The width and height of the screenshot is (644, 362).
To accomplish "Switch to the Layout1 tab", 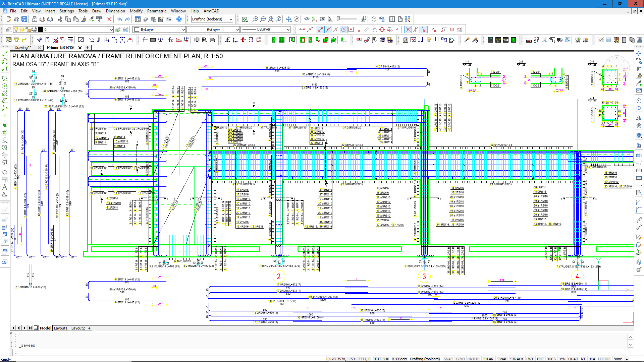I will pyautogui.click(x=61, y=328).
